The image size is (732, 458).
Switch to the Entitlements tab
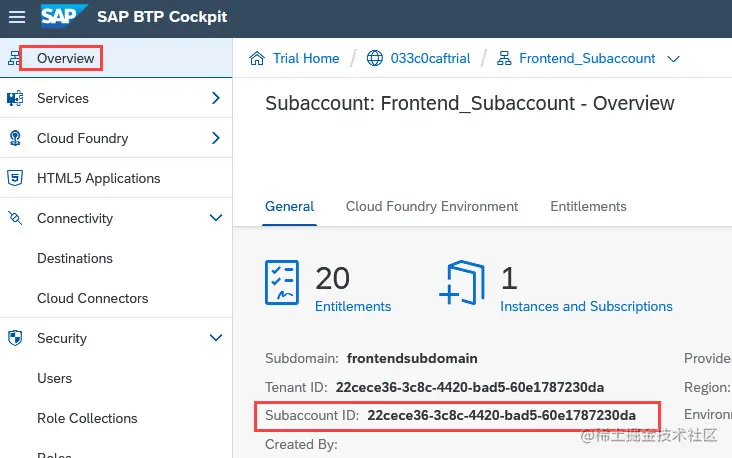(x=588, y=206)
